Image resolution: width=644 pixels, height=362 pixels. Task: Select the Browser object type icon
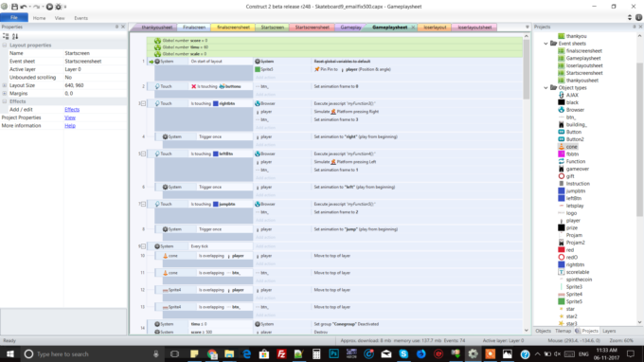561,110
